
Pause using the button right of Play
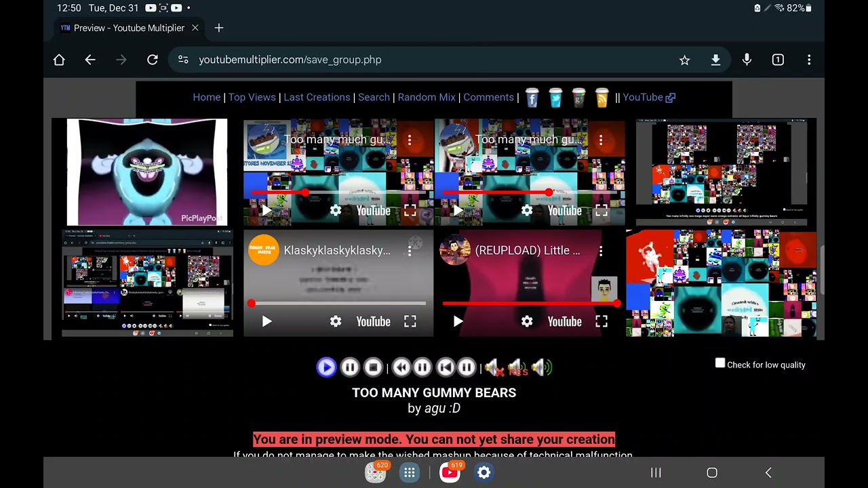click(350, 367)
